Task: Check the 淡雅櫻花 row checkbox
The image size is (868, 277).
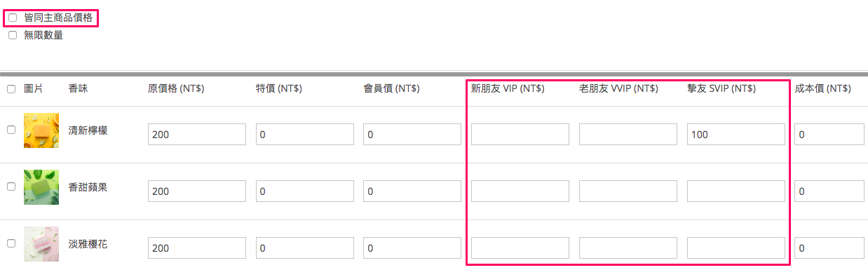Action: click(x=11, y=243)
